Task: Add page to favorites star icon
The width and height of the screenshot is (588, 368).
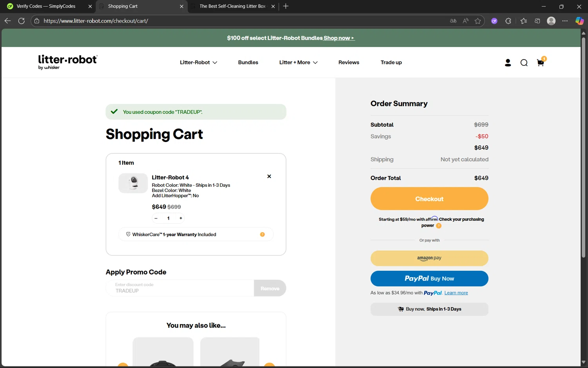Action: [477, 21]
